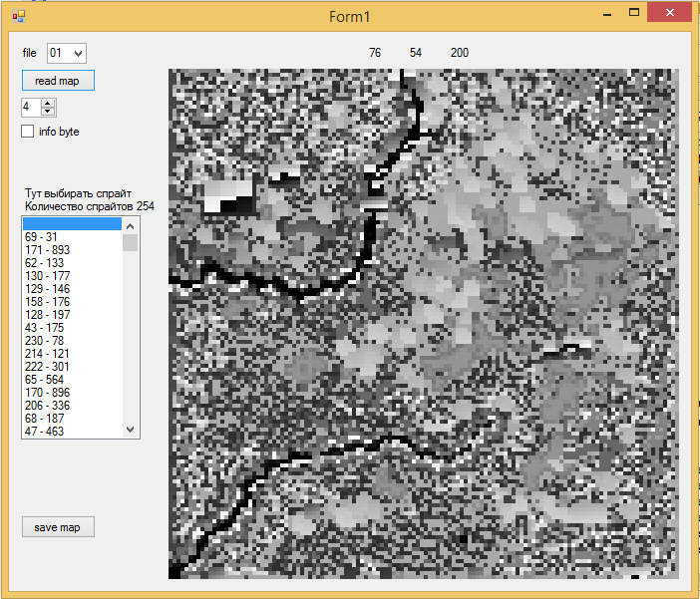Click the sprite list scrollbar up arrow
700x599 pixels.
point(131,225)
